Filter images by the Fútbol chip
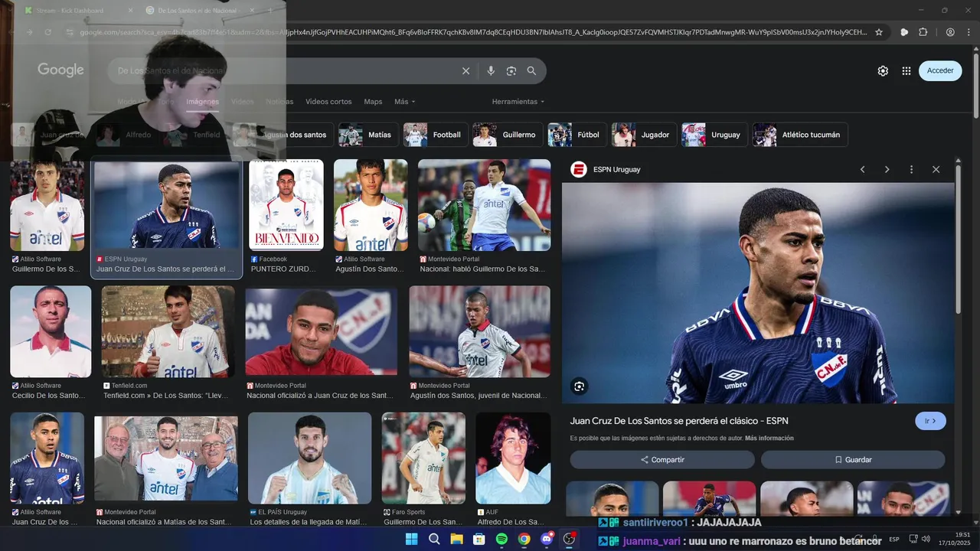980x551 pixels. click(577, 135)
